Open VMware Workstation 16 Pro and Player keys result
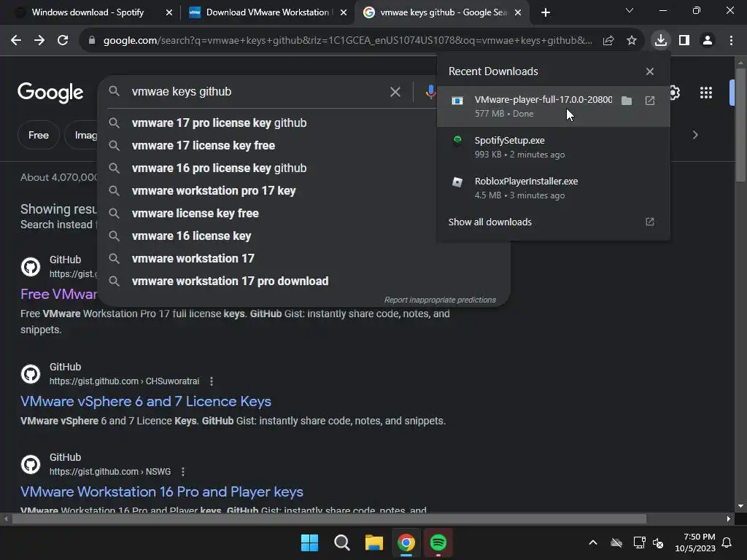The width and height of the screenshot is (747, 560). (162, 492)
